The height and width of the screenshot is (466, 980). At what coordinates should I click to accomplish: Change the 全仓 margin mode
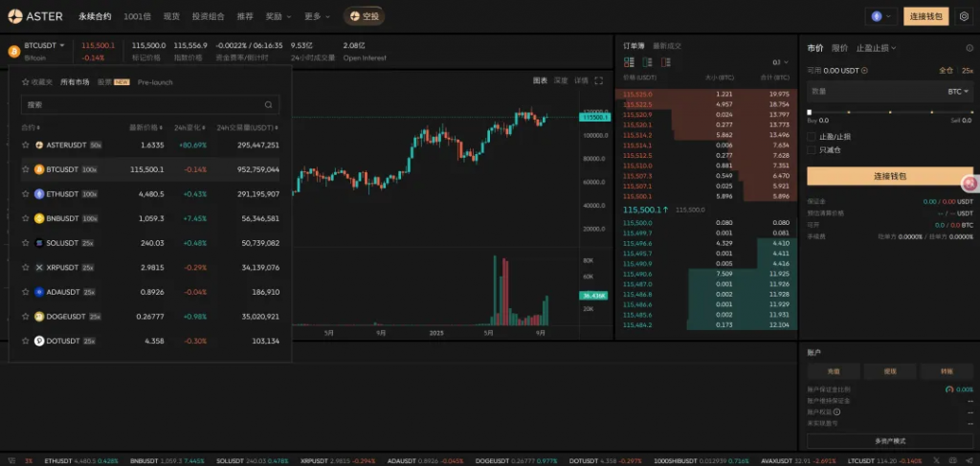point(947,71)
